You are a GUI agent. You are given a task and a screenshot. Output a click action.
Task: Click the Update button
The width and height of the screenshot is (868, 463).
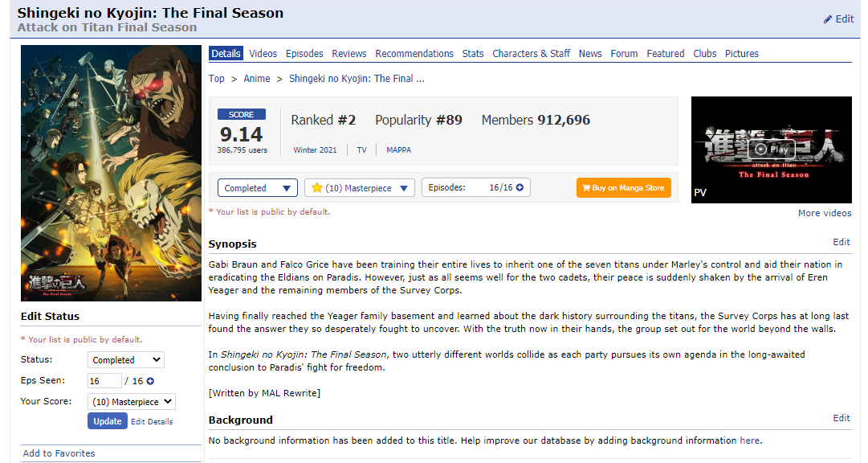(x=108, y=421)
